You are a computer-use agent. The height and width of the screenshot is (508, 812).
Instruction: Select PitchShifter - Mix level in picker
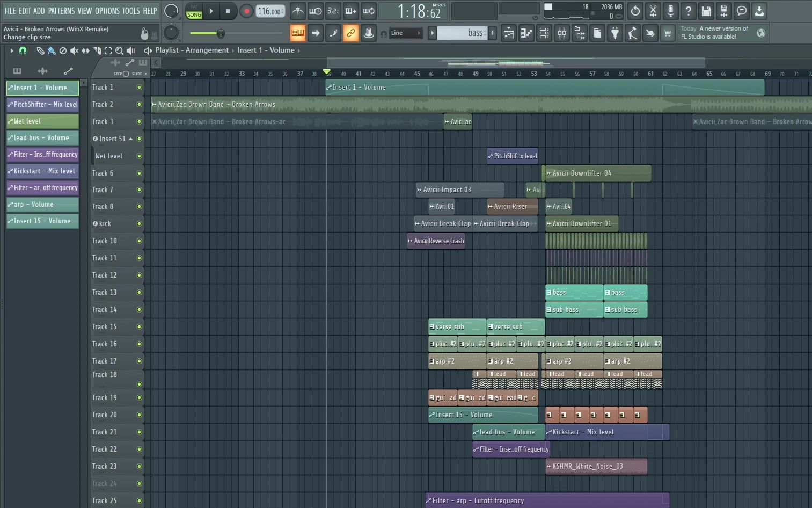pyautogui.click(x=42, y=104)
